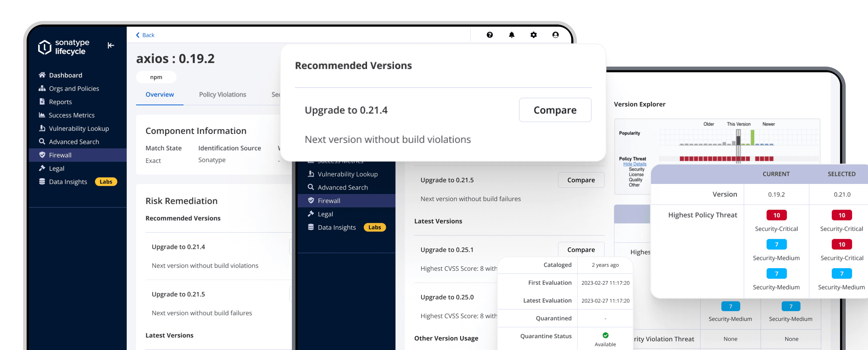Click the "axios : 0.19.2" component title
Screen dimensions: 868x350
point(175,59)
